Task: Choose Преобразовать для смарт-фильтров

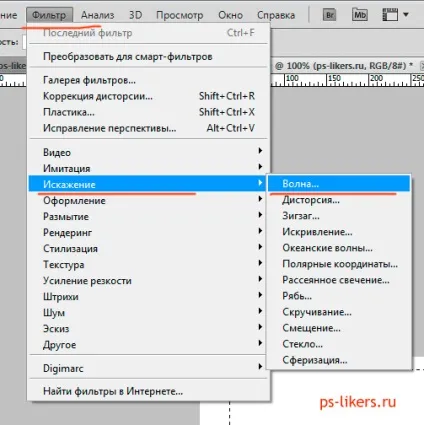Action: point(149,56)
